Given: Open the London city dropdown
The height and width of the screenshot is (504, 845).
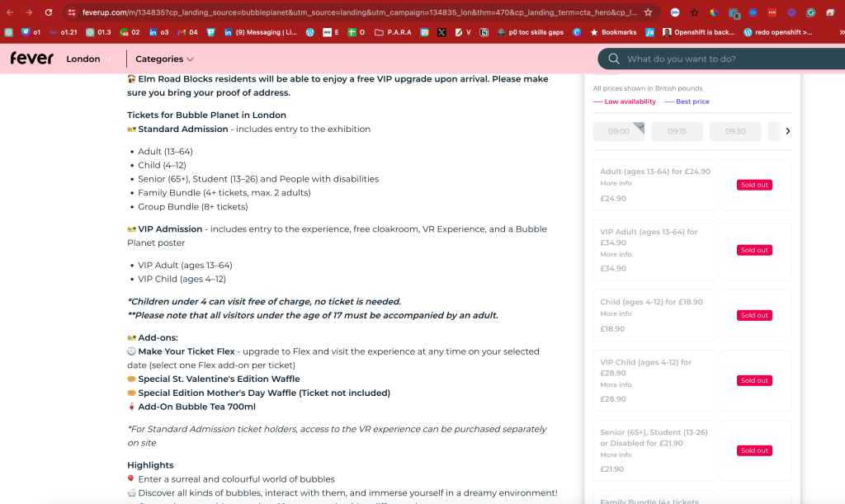Looking at the screenshot, I should click(x=88, y=59).
